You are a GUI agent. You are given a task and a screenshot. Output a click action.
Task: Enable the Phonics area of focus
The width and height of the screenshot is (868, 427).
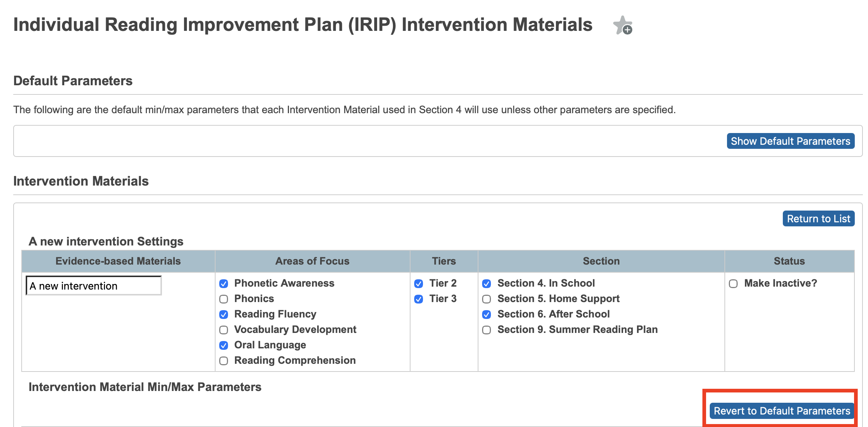tap(224, 299)
